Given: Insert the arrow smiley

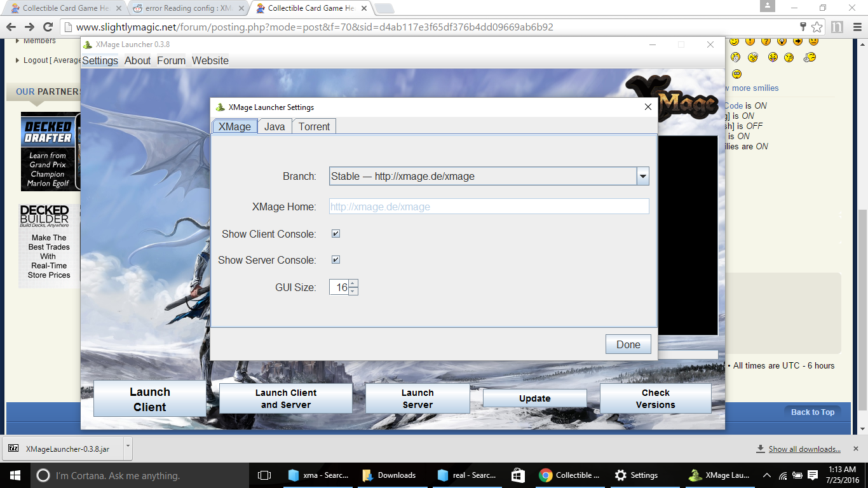Looking at the screenshot, I should [797, 41].
